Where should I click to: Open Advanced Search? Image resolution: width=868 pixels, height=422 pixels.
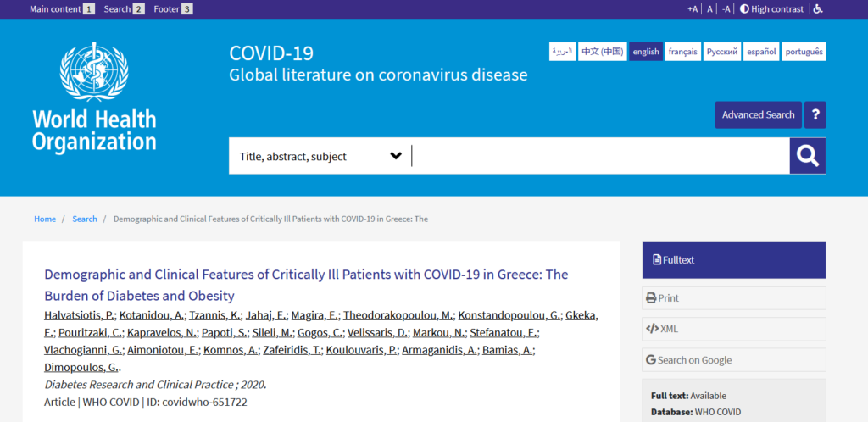coord(758,115)
